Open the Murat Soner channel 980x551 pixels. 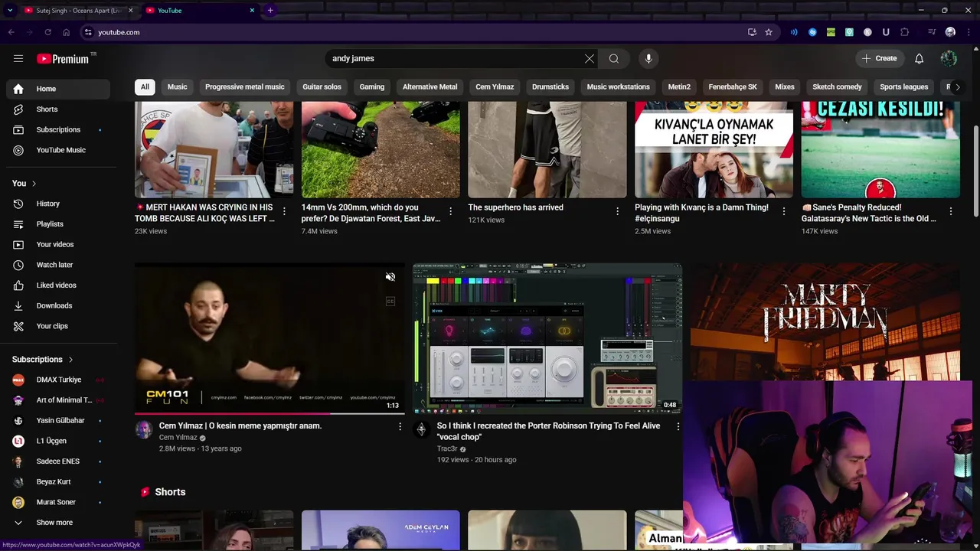pyautogui.click(x=58, y=502)
